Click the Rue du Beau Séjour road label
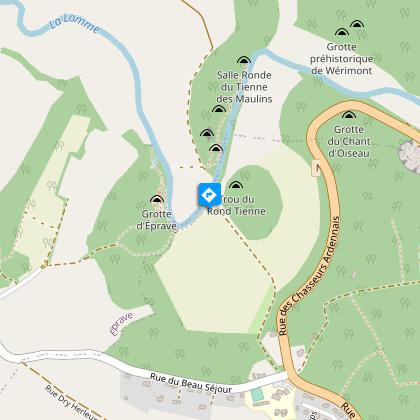The width and height of the screenshot is (420, 420). click(x=191, y=383)
